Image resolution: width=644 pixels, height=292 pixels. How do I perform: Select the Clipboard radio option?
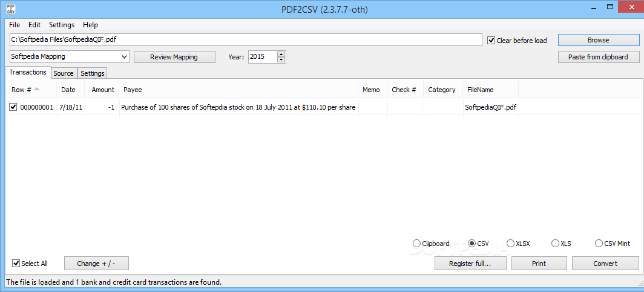(416, 244)
